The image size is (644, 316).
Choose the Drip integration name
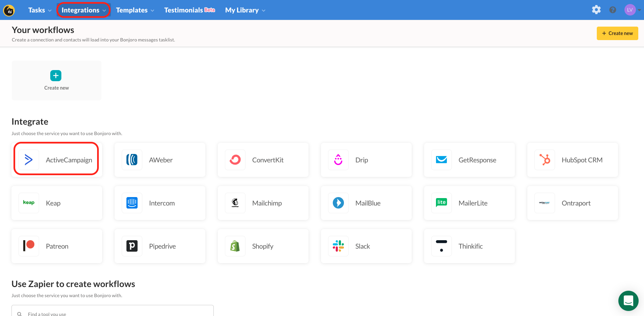(361, 160)
